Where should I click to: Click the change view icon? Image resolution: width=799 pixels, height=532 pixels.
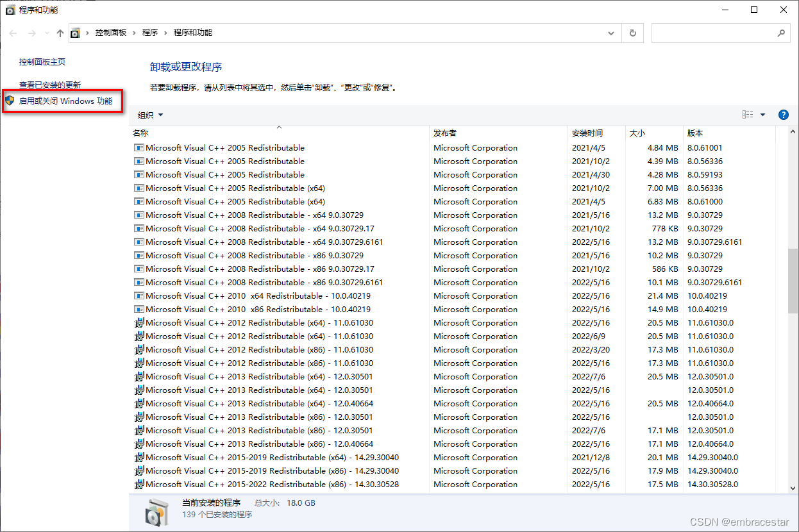[748, 115]
